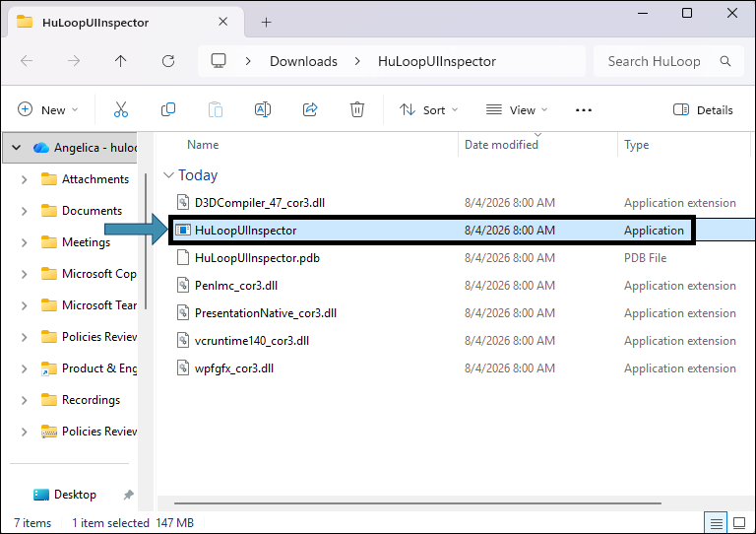Viewport: 756px width, 534px height.
Task: Collapse the Angelica OneDrive tree node
Action: [16, 148]
